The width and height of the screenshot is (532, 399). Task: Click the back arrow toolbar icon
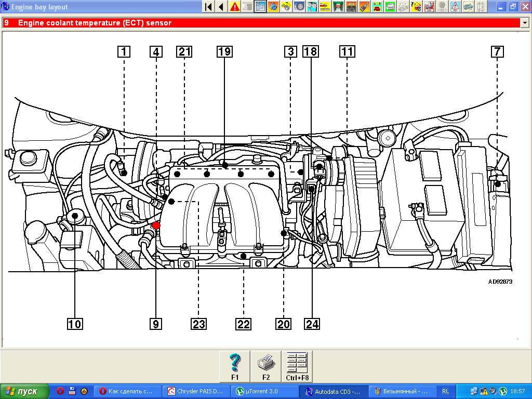coord(221,6)
